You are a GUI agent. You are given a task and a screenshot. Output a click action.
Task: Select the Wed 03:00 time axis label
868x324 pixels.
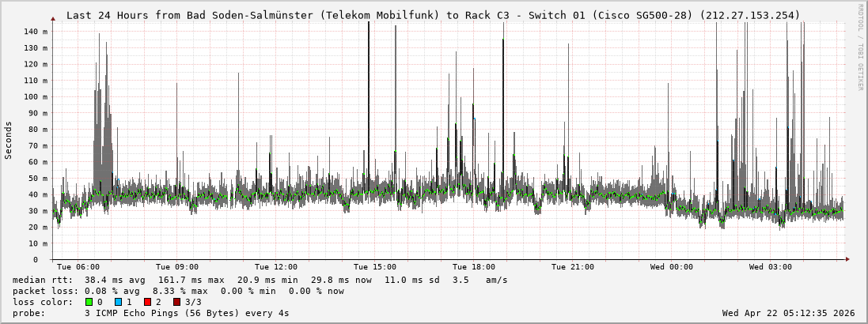click(x=771, y=267)
